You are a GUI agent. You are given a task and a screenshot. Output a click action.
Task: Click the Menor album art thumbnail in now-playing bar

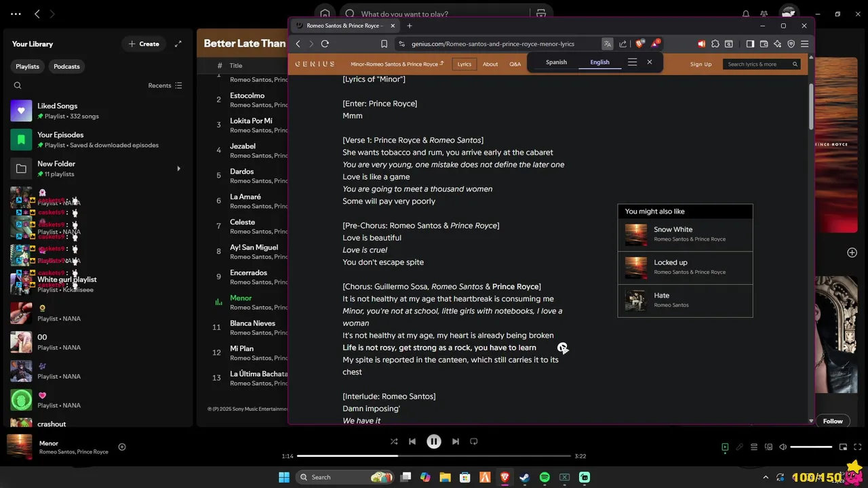(20, 447)
